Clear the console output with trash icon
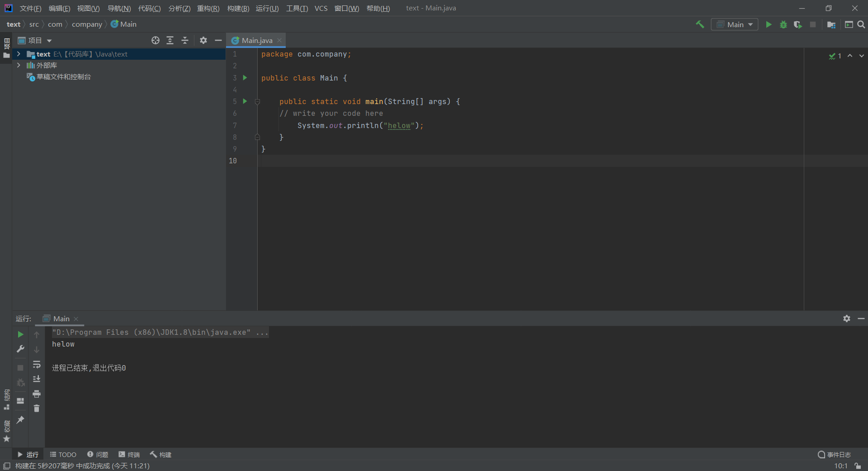 coord(37,409)
